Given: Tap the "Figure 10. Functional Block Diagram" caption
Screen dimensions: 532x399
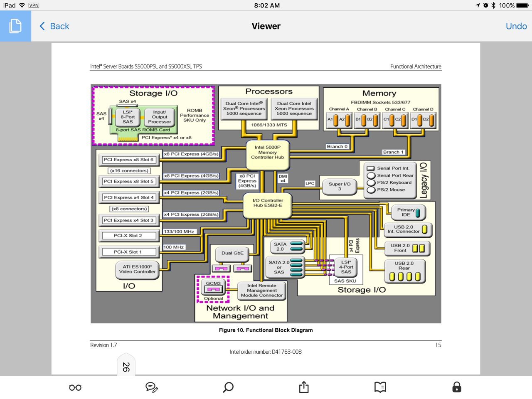Looking at the screenshot, I should tap(266, 330).
